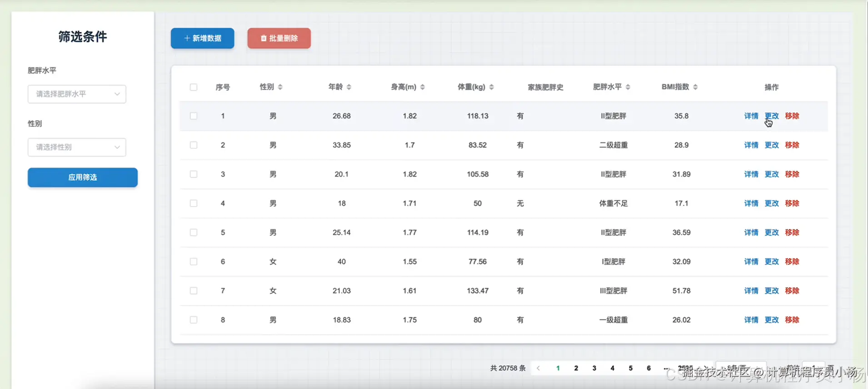Go to pagination page 5
Viewport: 868px width, 389px height.
[x=631, y=368]
